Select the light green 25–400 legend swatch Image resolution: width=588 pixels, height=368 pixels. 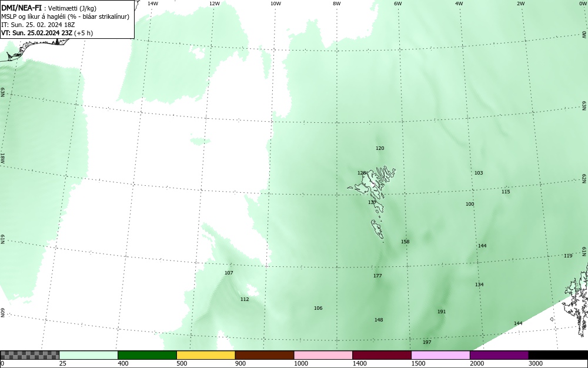click(89, 355)
